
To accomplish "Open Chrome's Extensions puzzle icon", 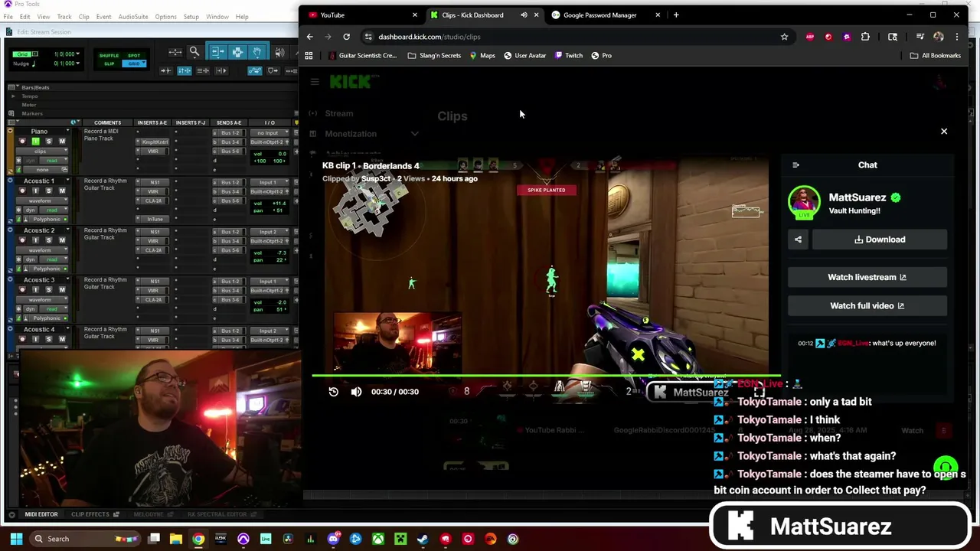I will 865,37.
